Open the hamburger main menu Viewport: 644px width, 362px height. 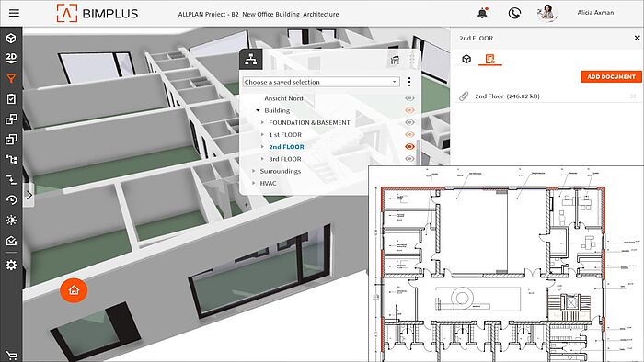14,13
